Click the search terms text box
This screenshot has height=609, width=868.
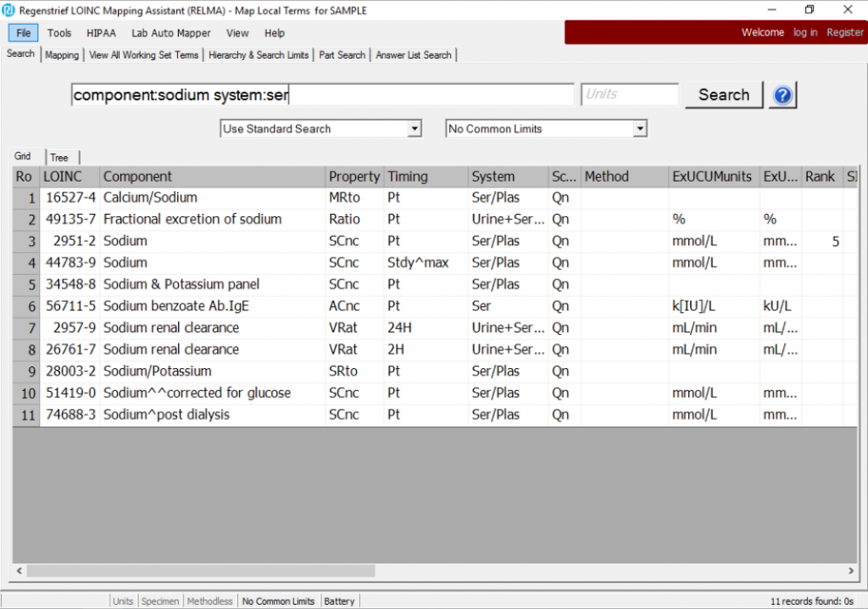pyautogui.click(x=322, y=95)
